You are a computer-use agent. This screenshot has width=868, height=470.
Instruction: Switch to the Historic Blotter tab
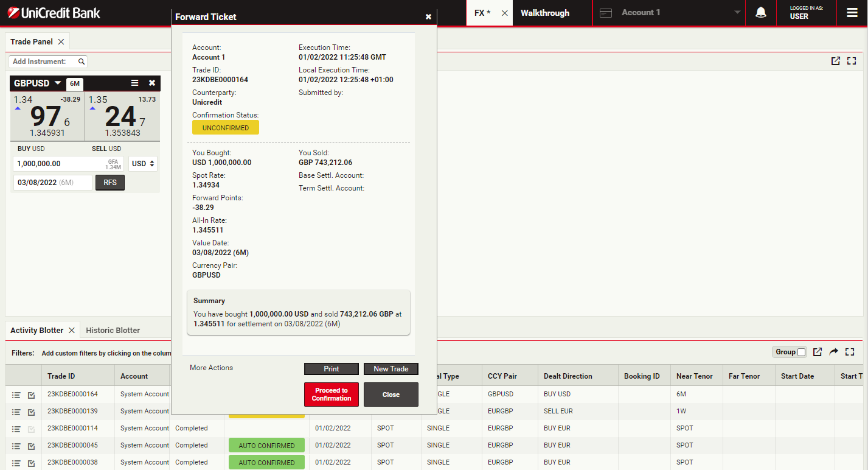click(x=113, y=330)
